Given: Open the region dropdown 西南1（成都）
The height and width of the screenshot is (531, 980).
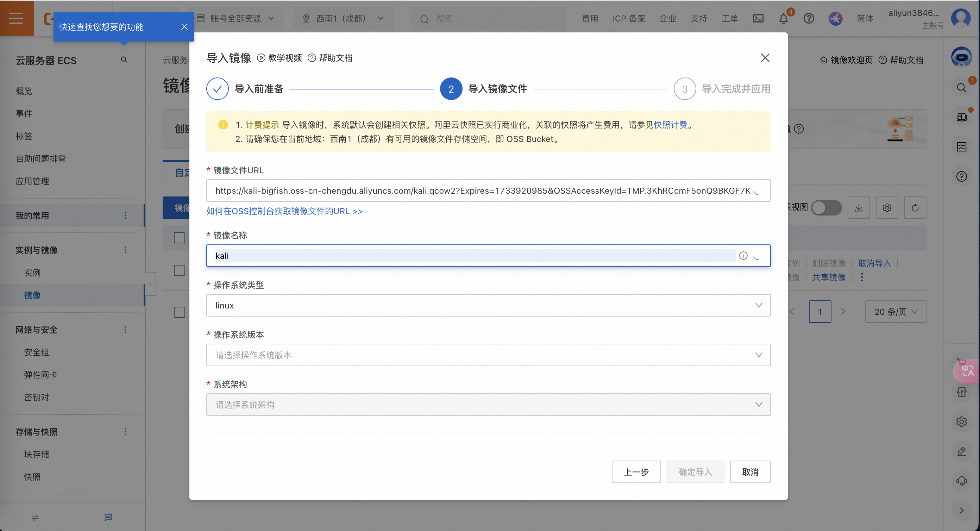Looking at the screenshot, I should coord(343,18).
